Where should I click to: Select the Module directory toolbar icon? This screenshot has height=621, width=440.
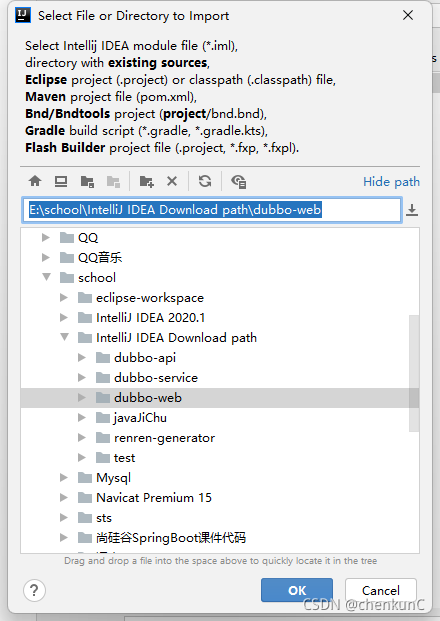[113, 181]
